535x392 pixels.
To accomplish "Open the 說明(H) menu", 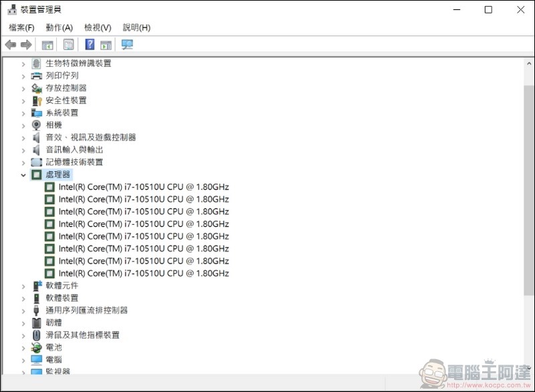I will [x=135, y=27].
